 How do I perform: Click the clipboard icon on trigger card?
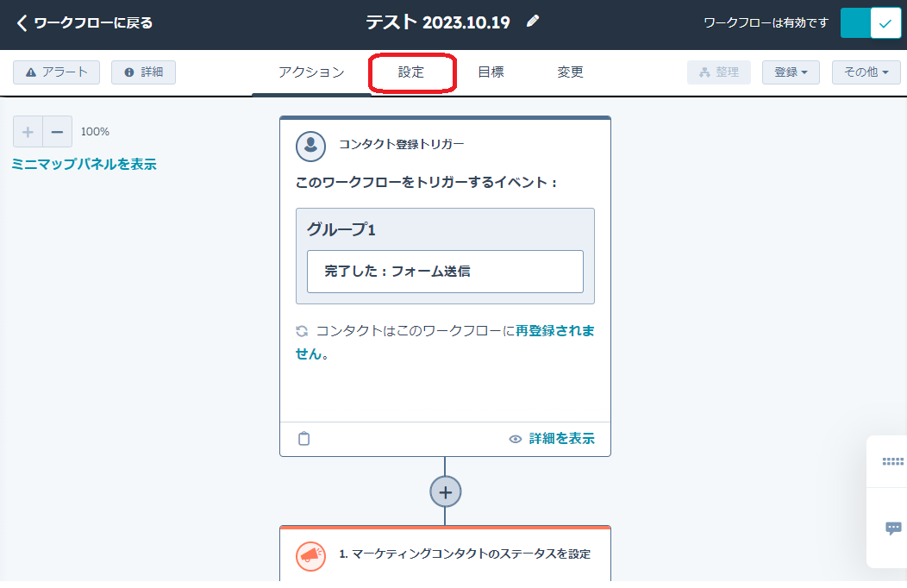pos(303,439)
